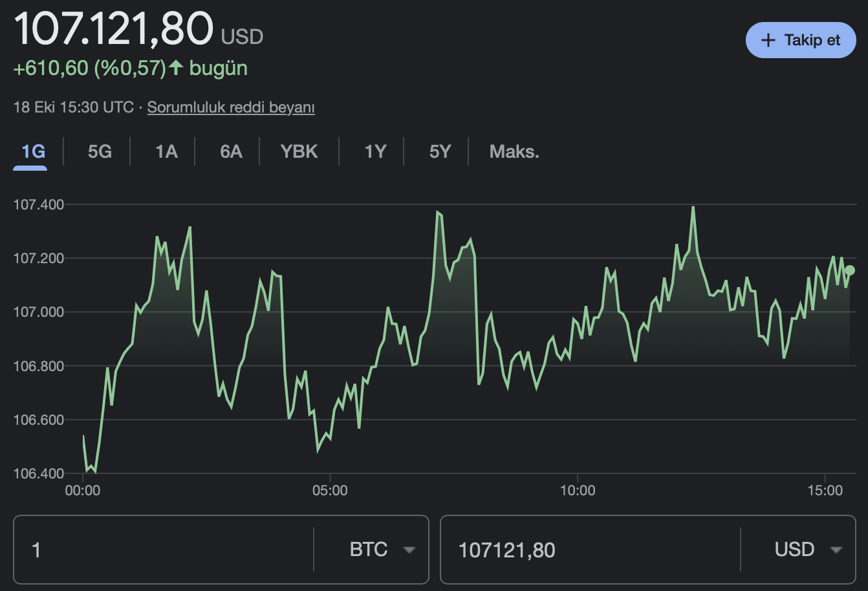Click the green current-price dot on chart

[850, 270]
